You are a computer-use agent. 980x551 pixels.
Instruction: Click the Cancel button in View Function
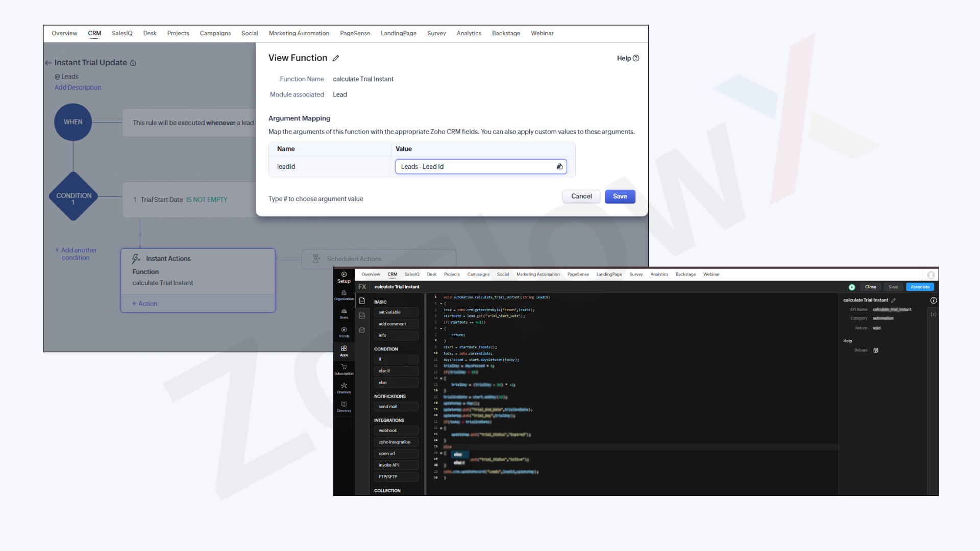[581, 196]
